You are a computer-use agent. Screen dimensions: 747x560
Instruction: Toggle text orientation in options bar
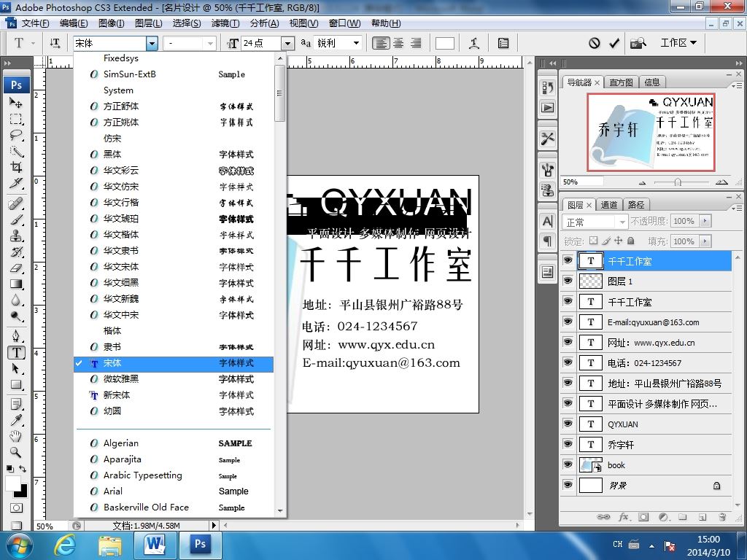(55, 43)
